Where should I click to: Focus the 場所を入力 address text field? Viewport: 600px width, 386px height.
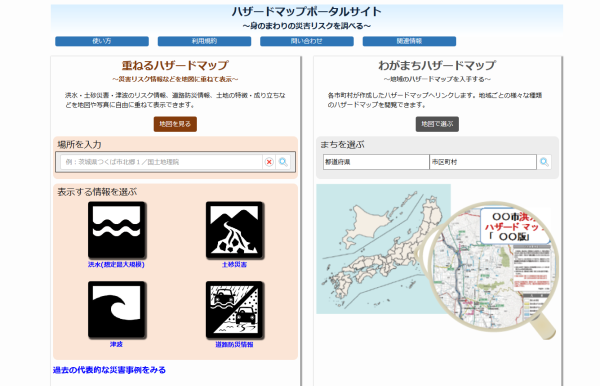tap(161, 162)
